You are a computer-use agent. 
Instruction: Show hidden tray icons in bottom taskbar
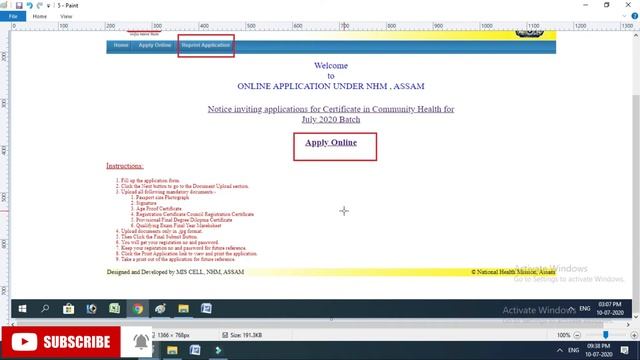pos(560,350)
